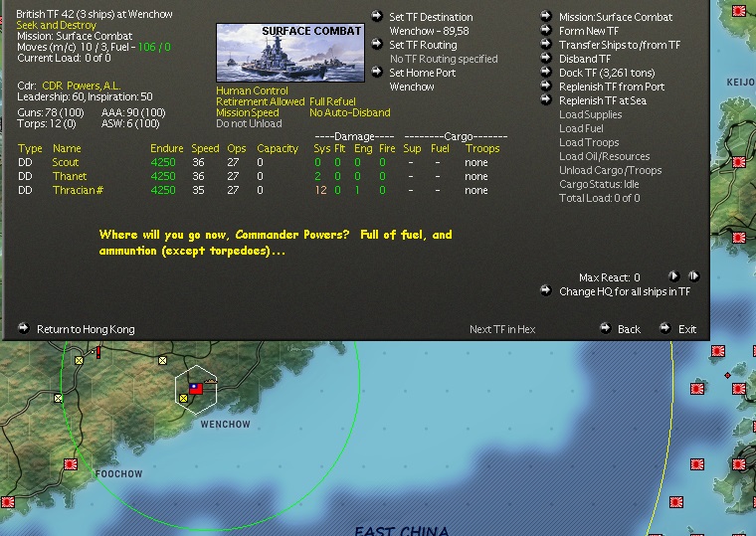Click the arrow icon beside Mission: Surface Combat
756x536 pixels.
pos(546,16)
